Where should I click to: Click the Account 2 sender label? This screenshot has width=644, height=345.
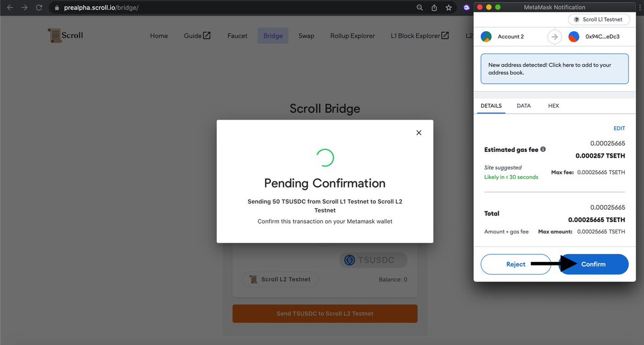click(511, 36)
